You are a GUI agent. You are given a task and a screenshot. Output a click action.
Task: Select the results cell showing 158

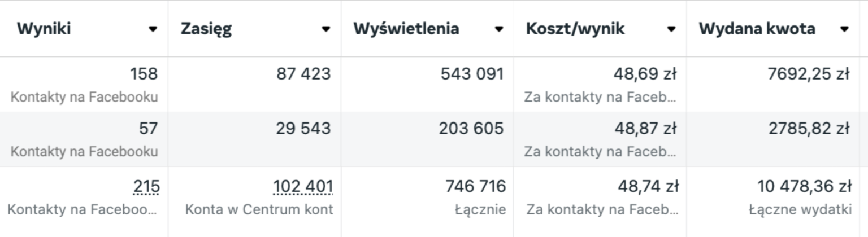144,74
